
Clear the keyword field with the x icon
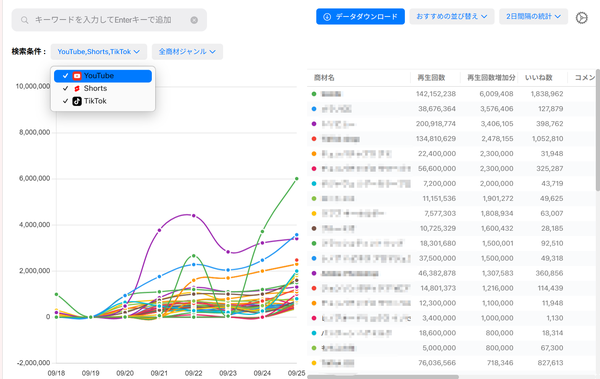pyautogui.click(x=194, y=20)
